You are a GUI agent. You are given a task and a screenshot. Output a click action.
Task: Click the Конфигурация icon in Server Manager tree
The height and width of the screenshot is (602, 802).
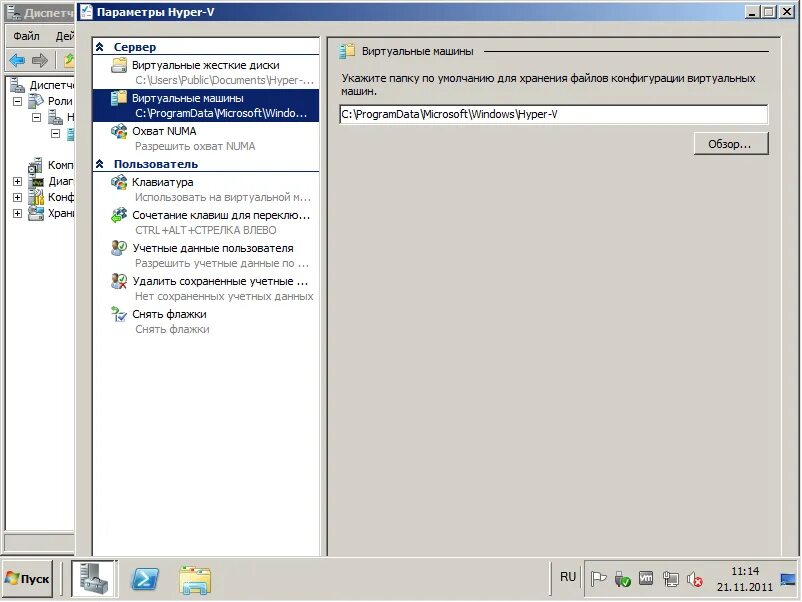tap(36, 197)
